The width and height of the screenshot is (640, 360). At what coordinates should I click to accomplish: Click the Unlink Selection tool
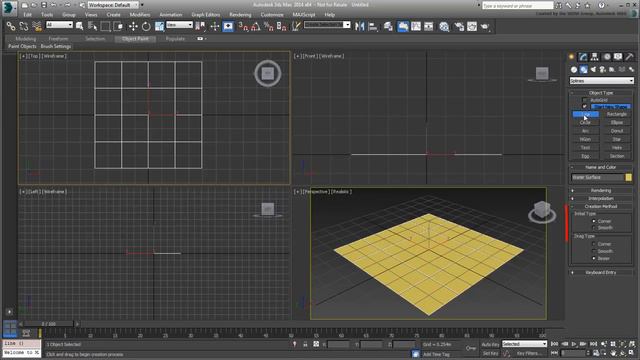[24, 27]
